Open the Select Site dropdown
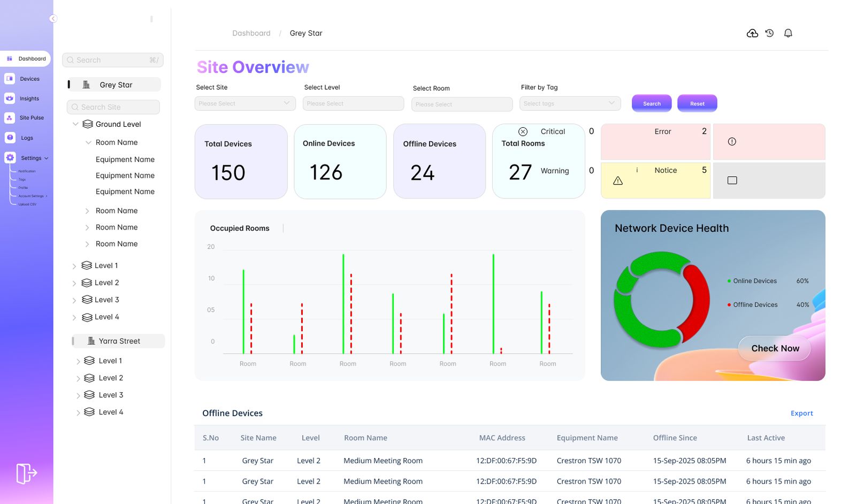Screen dimensions: 856x504 coord(245,103)
